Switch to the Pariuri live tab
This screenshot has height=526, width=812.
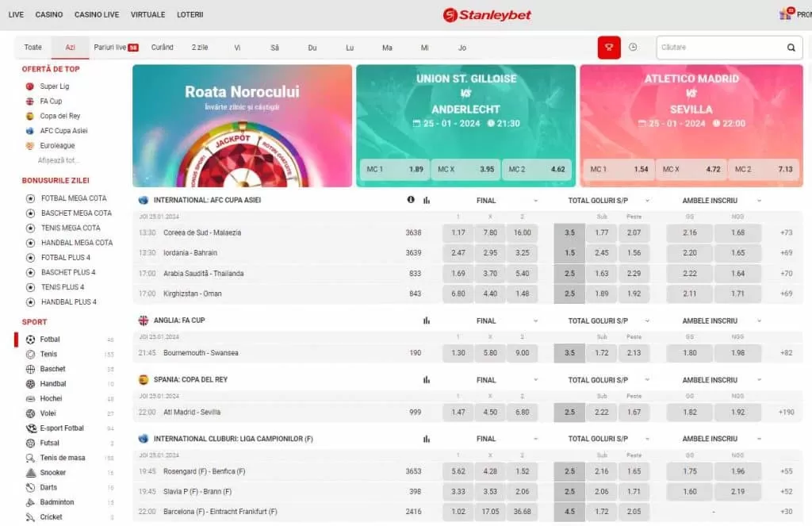coord(109,47)
